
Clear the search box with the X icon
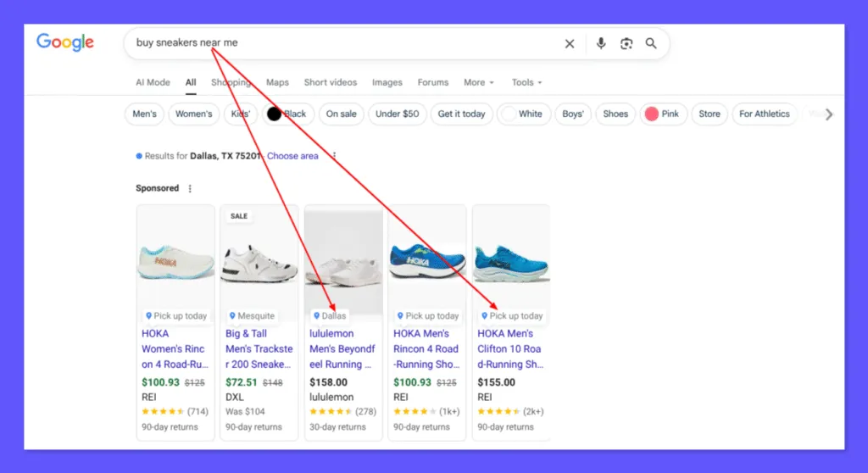pos(569,44)
